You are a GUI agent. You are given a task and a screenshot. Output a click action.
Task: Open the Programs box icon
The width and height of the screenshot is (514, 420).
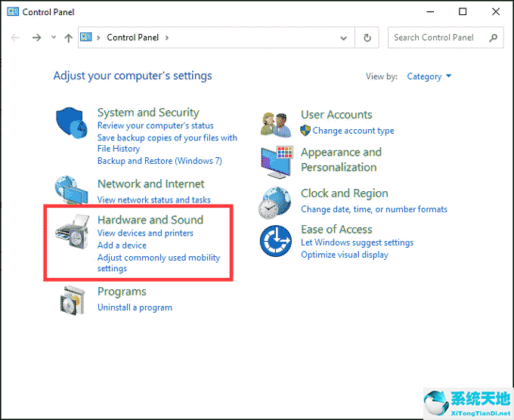coord(74,300)
